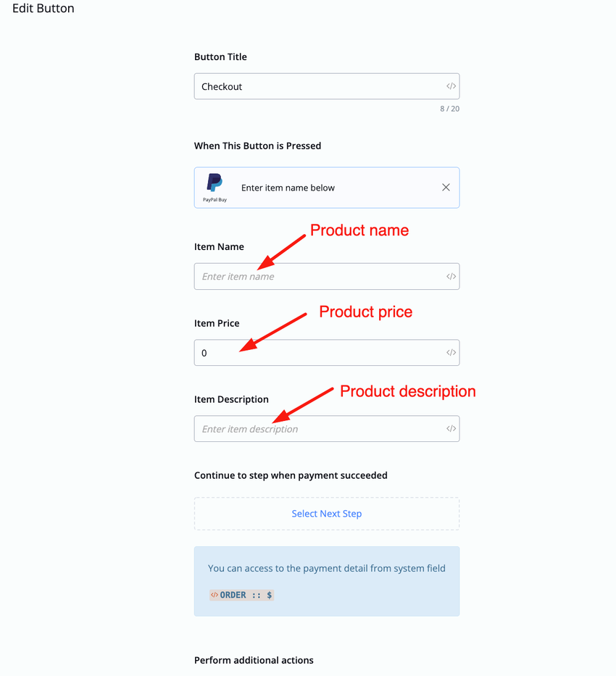Click the ORDER :: $ system field tag
Viewport: 616px width, 676px height.
pyautogui.click(x=241, y=595)
